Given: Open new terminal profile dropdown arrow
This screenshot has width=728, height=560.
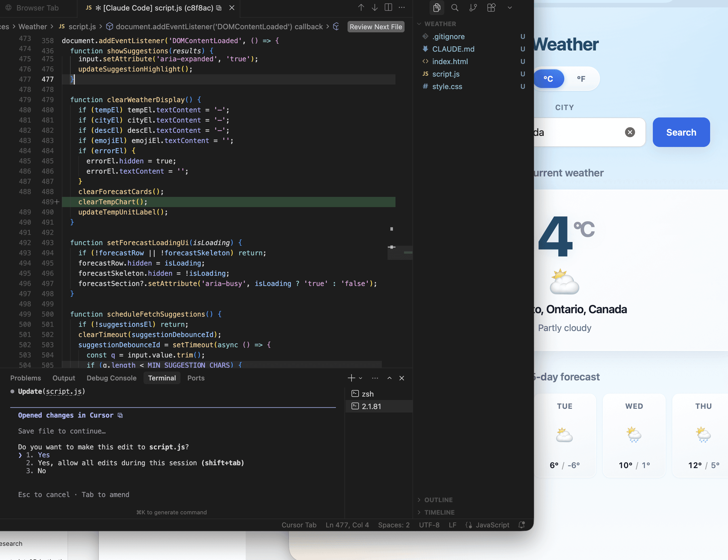Looking at the screenshot, I should pyautogui.click(x=361, y=378).
